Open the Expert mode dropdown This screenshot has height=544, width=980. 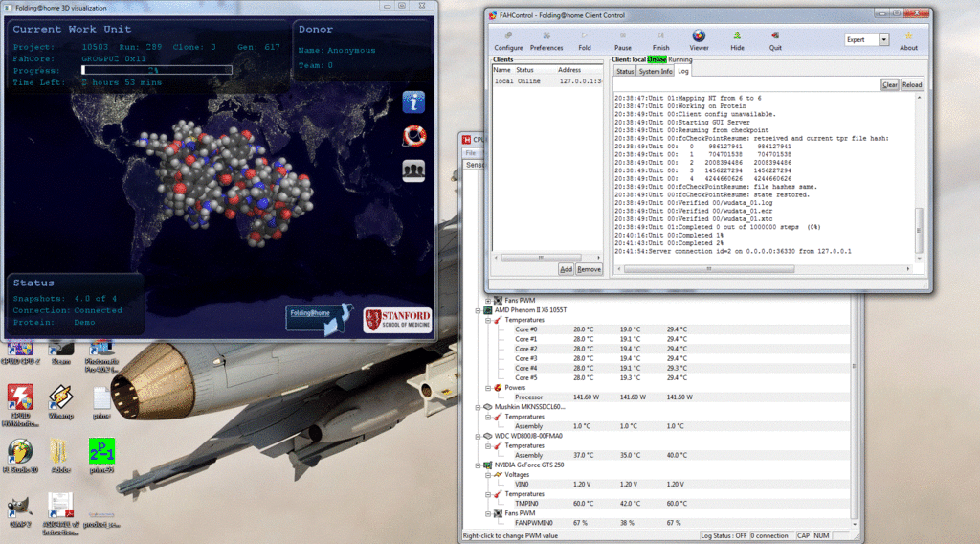883,39
